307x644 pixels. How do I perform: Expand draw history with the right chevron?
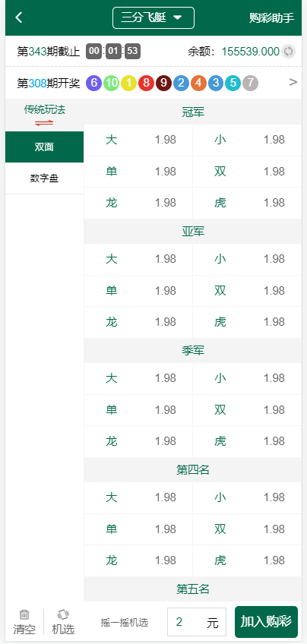coord(293,83)
